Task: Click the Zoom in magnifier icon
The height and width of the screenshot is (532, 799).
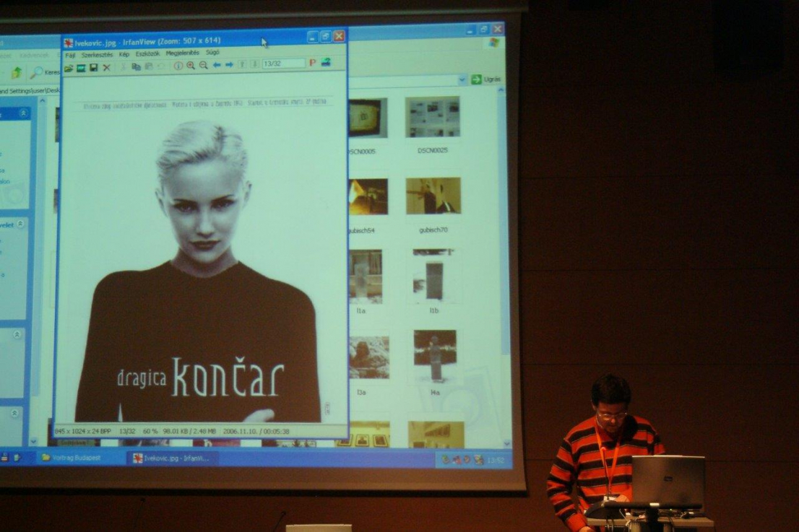Action: pos(191,65)
